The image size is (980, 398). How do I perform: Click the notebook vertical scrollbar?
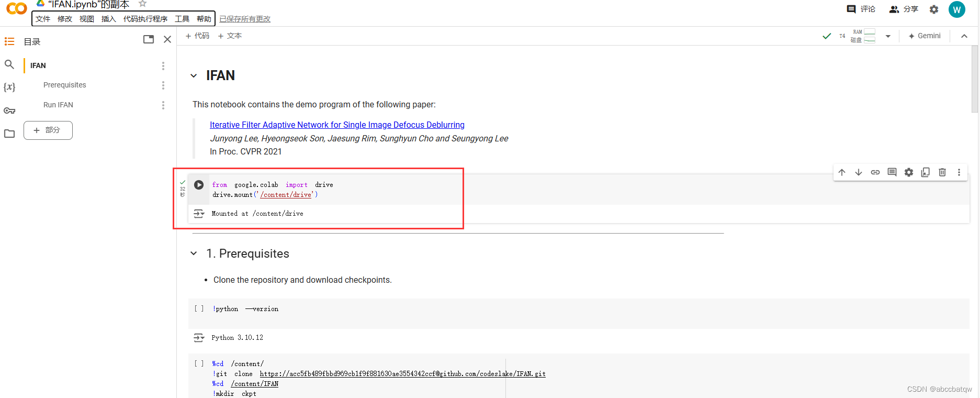tap(974, 79)
